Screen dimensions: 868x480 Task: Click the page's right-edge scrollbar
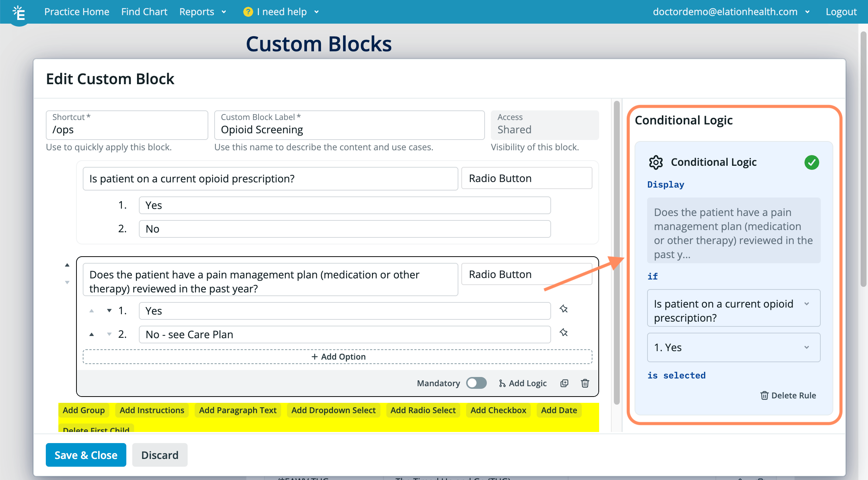point(863,159)
